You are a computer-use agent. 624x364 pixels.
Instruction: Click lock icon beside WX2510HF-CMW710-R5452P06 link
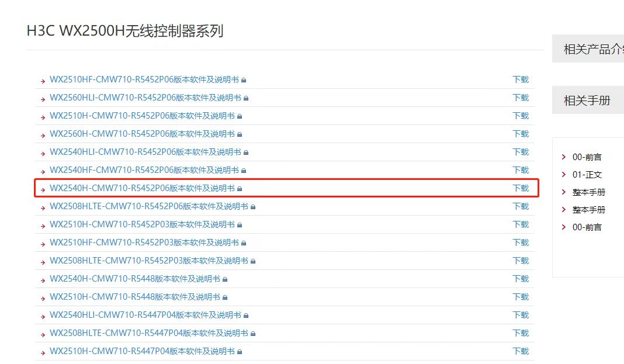pos(244,81)
